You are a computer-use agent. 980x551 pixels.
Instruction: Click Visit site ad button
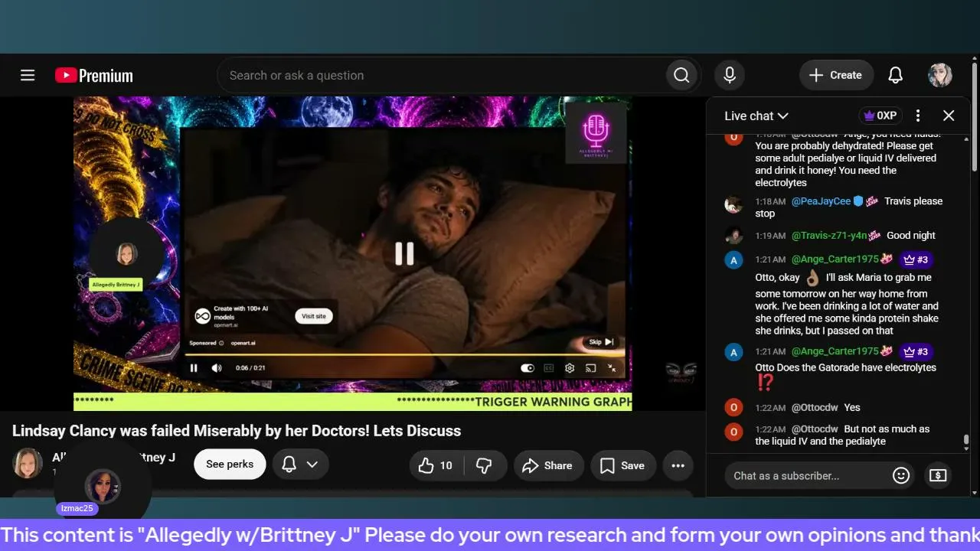pos(314,316)
